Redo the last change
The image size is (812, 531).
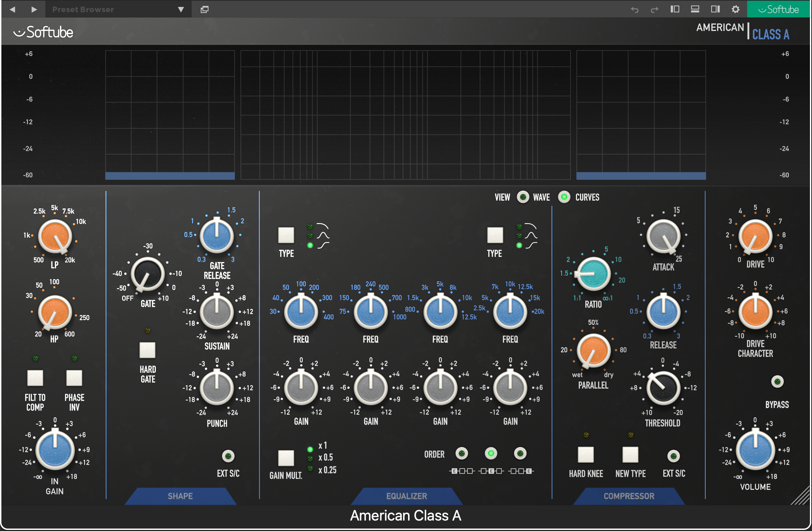(654, 9)
